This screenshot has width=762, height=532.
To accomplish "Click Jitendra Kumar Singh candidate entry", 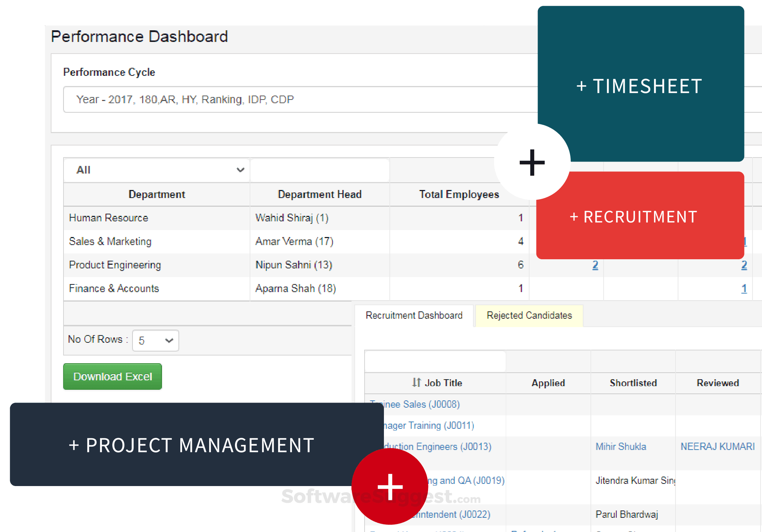I will [635, 481].
